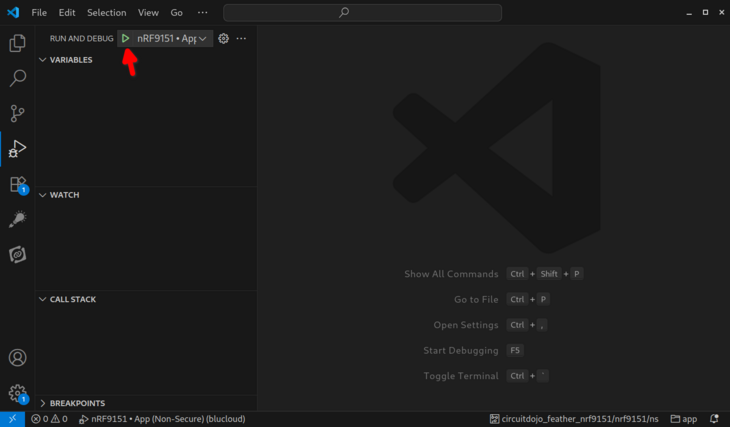This screenshot has height=427, width=730.
Task: Open the remote window indicator in status bar
Action: [13, 419]
